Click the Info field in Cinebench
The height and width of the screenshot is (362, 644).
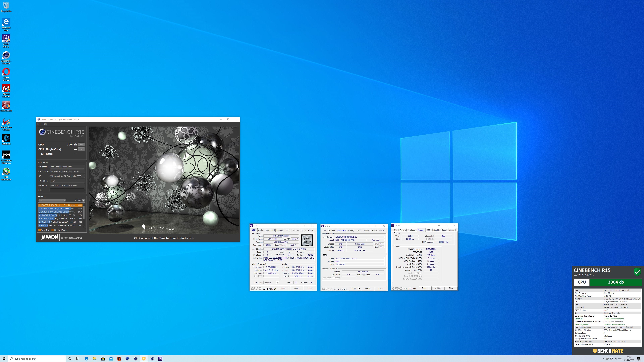pos(67,190)
